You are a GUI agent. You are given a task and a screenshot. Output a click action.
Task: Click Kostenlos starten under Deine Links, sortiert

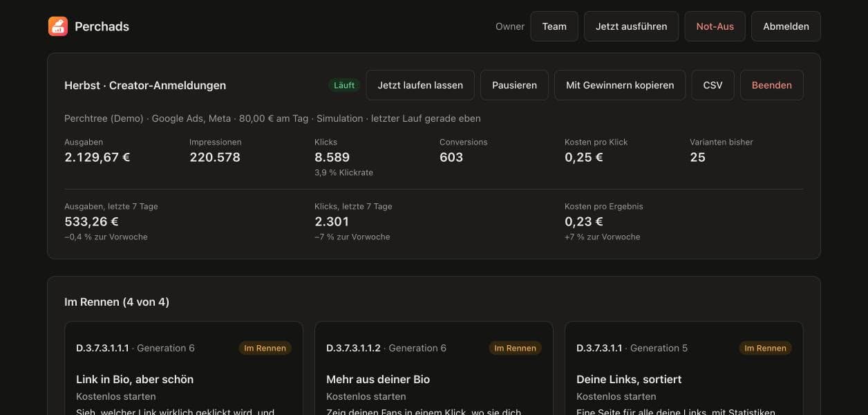[x=616, y=396]
